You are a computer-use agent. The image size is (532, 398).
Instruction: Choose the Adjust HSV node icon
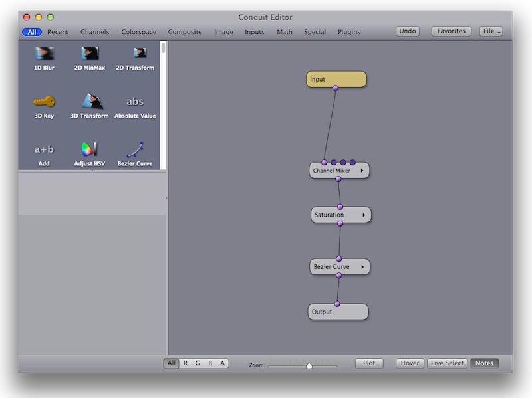pyautogui.click(x=89, y=149)
